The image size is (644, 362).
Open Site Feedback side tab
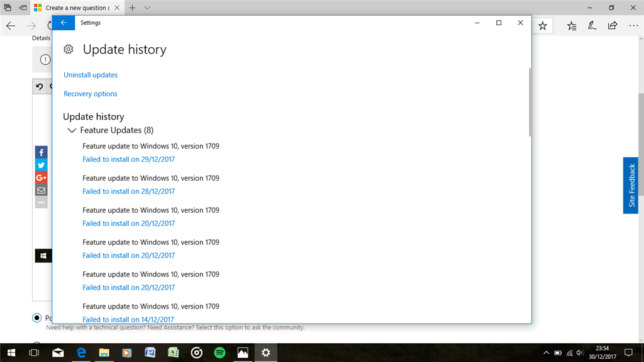[x=631, y=185]
